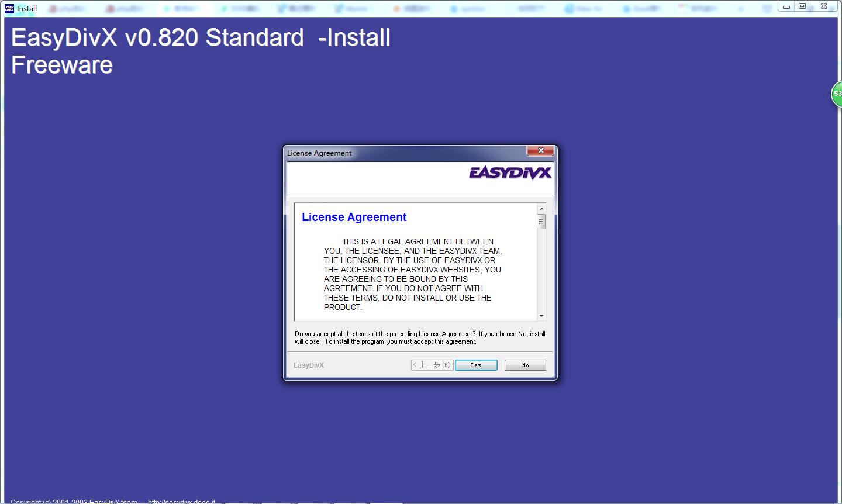Screen dimensions: 842x504
Task: Click the greyed-out 上一步(B) back button
Action: [x=432, y=365]
